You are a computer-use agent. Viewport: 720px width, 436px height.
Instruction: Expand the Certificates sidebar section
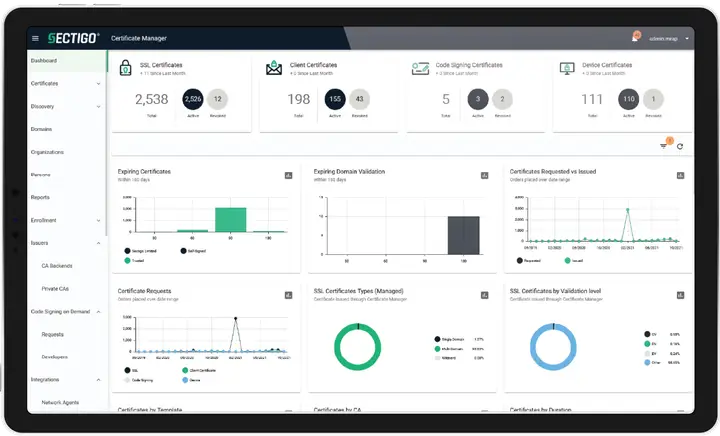pos(98,83)
